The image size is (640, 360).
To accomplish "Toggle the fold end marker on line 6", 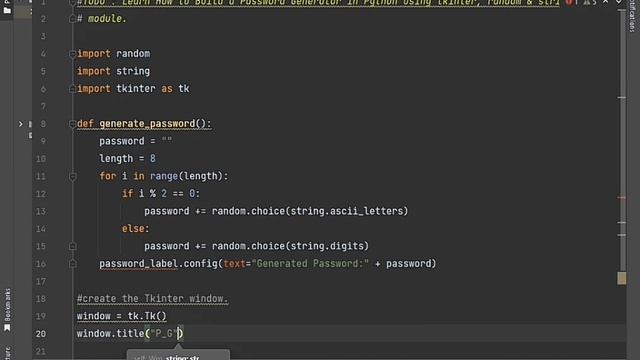I will click(x=72, y=89).
